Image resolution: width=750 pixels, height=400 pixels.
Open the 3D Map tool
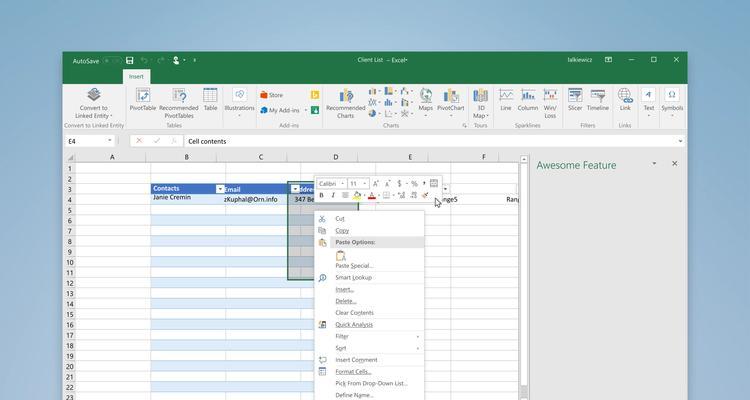480,103
